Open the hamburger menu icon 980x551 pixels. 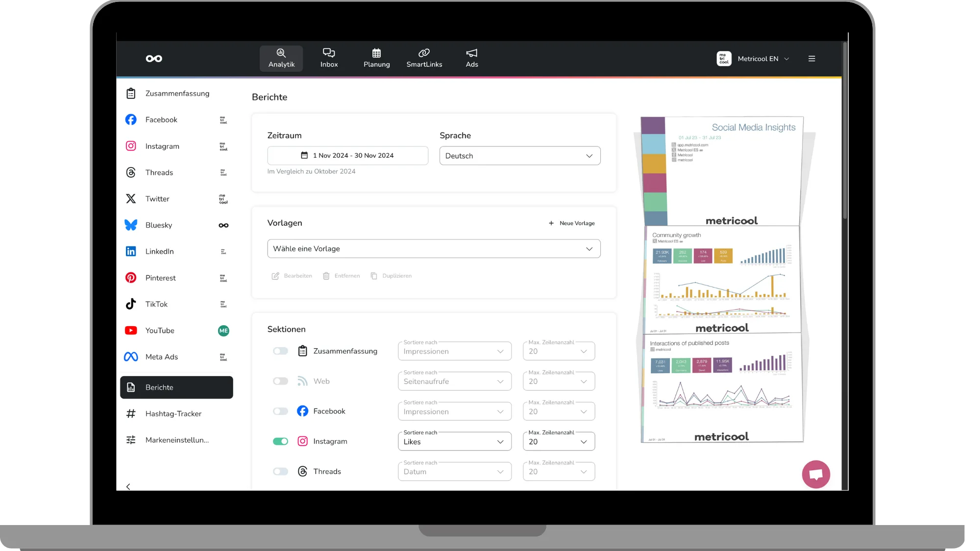[811, 59]
